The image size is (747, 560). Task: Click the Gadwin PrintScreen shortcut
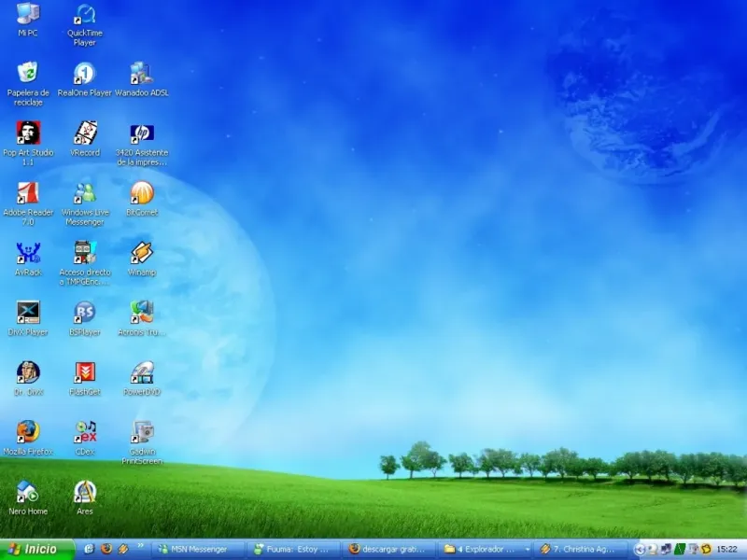142,442
